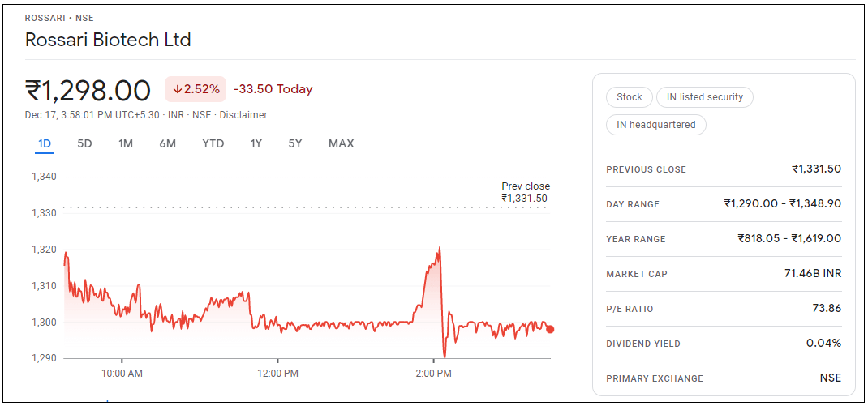Switch chart to 5D range

pos(84,143)
